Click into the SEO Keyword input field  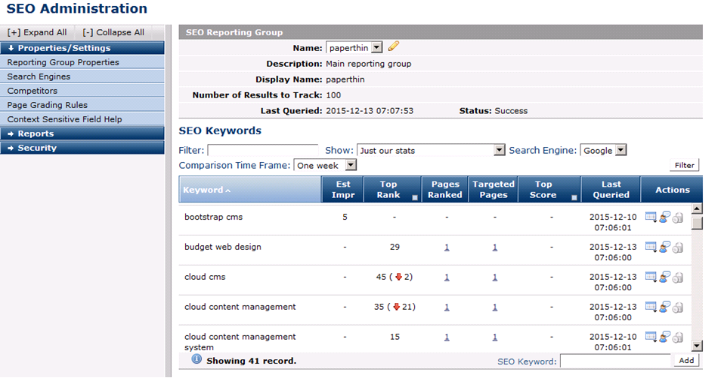pyautogui.click(x=615, y=361)
